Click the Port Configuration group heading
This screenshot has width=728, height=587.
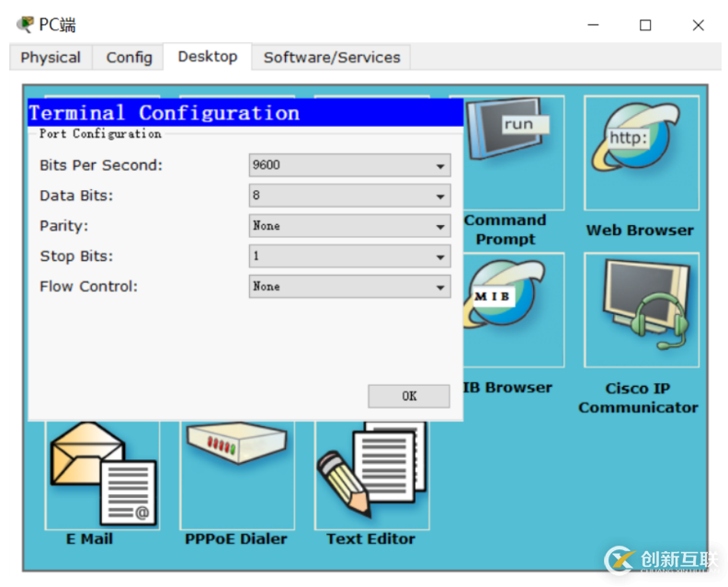click(x=100, y=133)
